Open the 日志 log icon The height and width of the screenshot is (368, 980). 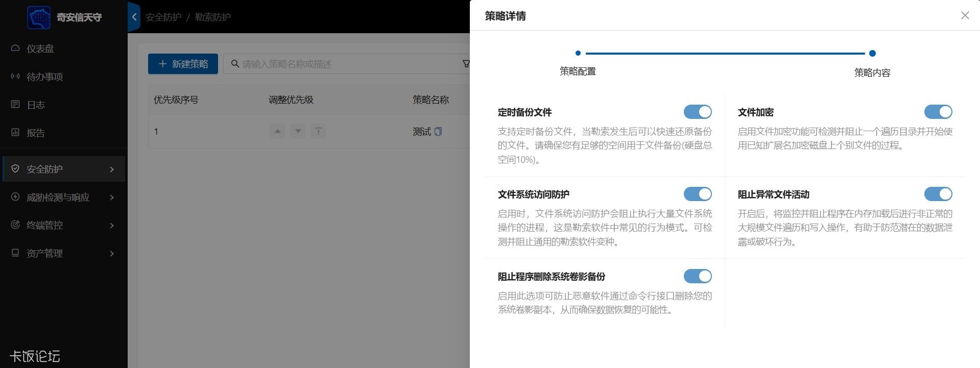[x=15, y=104]
